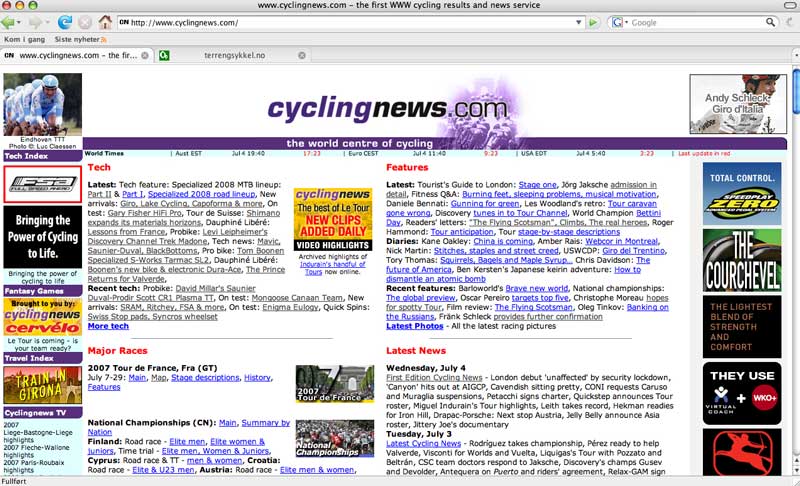Click the National Championships thumbnail image

[x=335, y=439]
